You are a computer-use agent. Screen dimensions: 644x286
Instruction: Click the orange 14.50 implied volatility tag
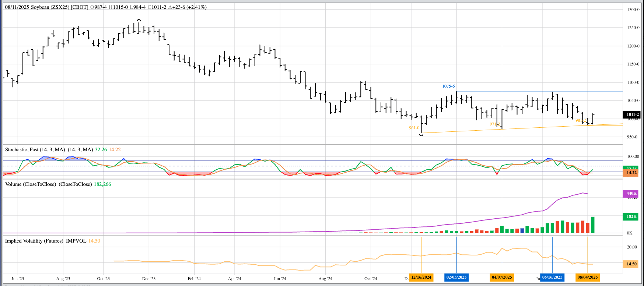click(631, 264)
